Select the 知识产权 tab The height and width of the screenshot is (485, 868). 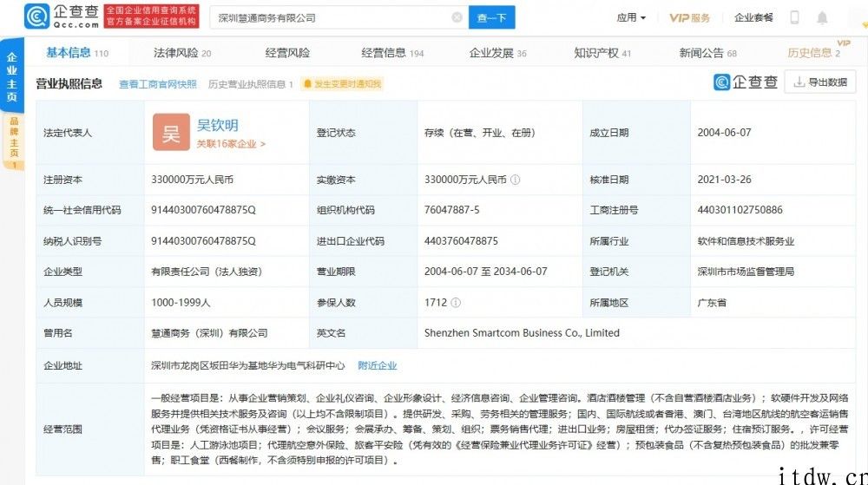tap(602, 53)
